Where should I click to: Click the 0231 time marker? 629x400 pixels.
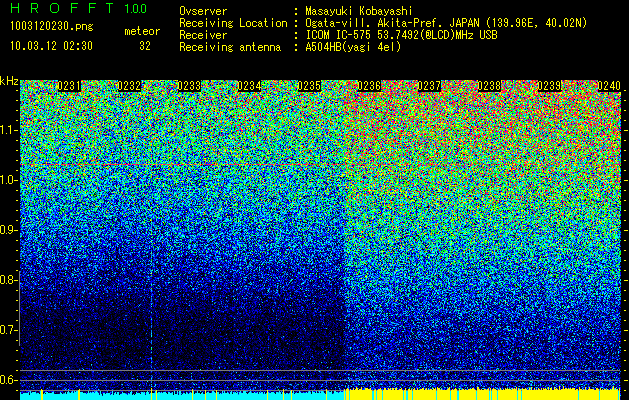[69, 86]
